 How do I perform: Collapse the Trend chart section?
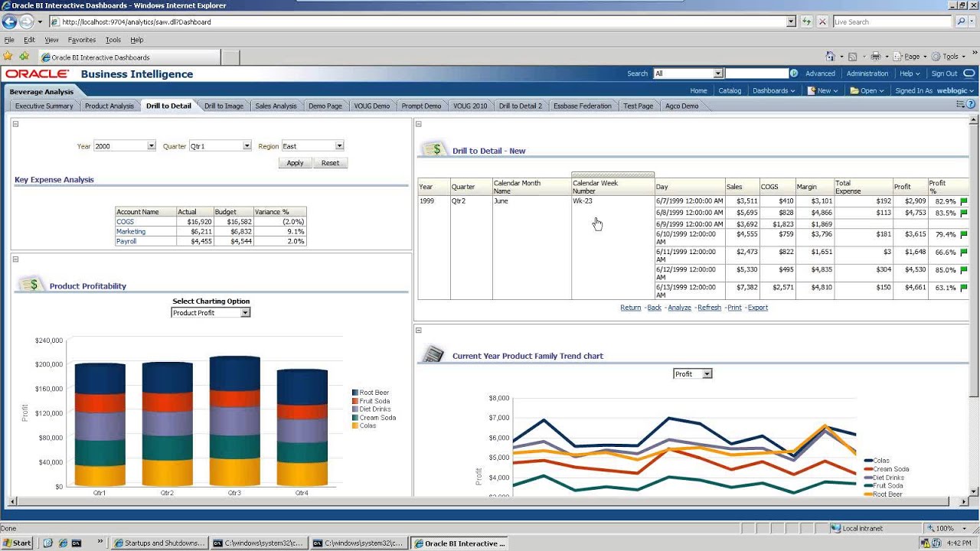419,330
